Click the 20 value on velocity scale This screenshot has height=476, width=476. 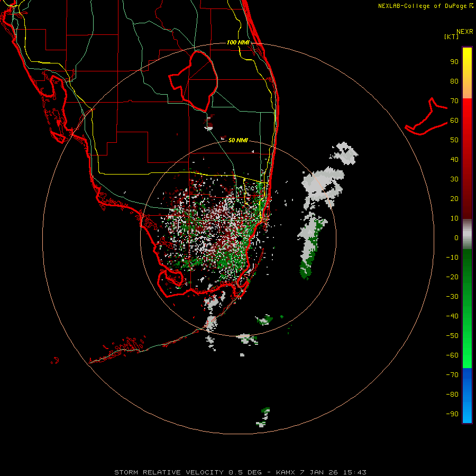[x=454, y=199]
